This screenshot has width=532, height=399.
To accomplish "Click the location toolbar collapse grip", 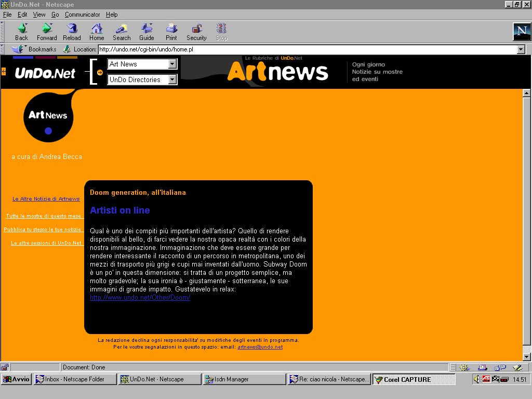I will [x=2, y=49].
